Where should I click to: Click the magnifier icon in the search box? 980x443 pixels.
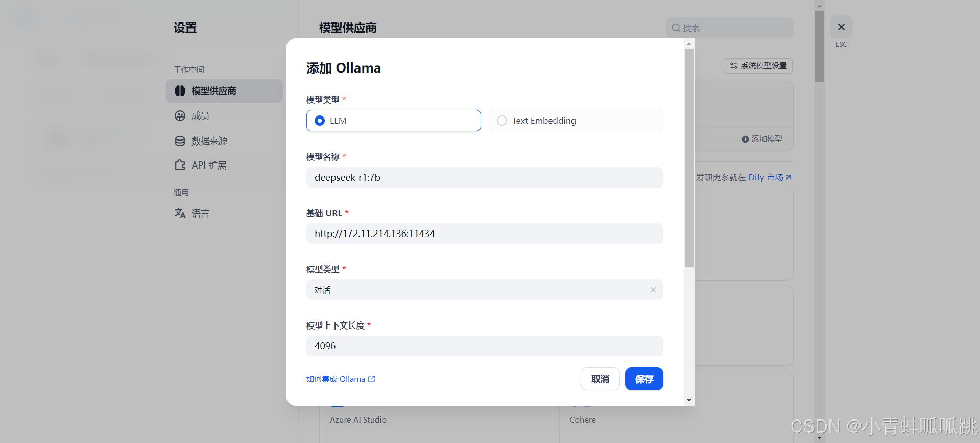[676, 28]
